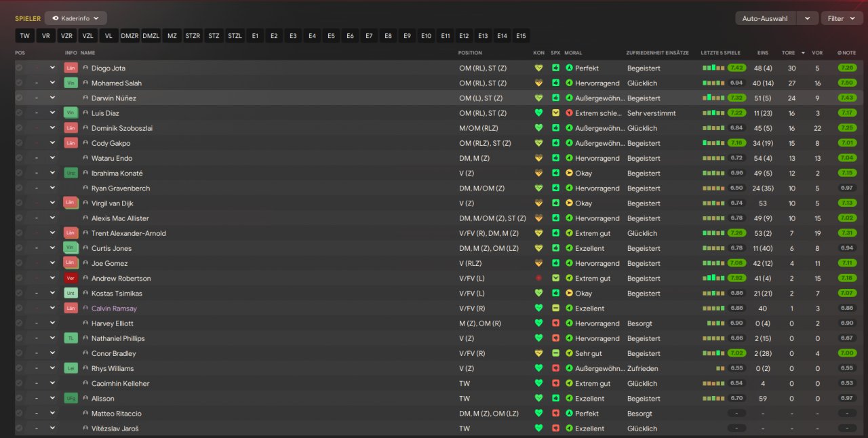The height and width of the screenshot is (438, 868).
Task: Click Andrew Robertson's red Ver info badge
Action: tap(71, 278)
